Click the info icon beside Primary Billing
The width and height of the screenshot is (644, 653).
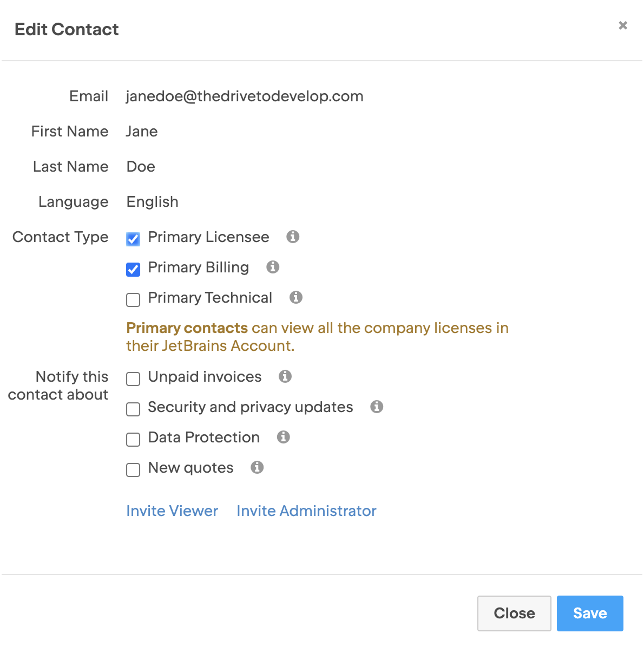coord(273,267)
